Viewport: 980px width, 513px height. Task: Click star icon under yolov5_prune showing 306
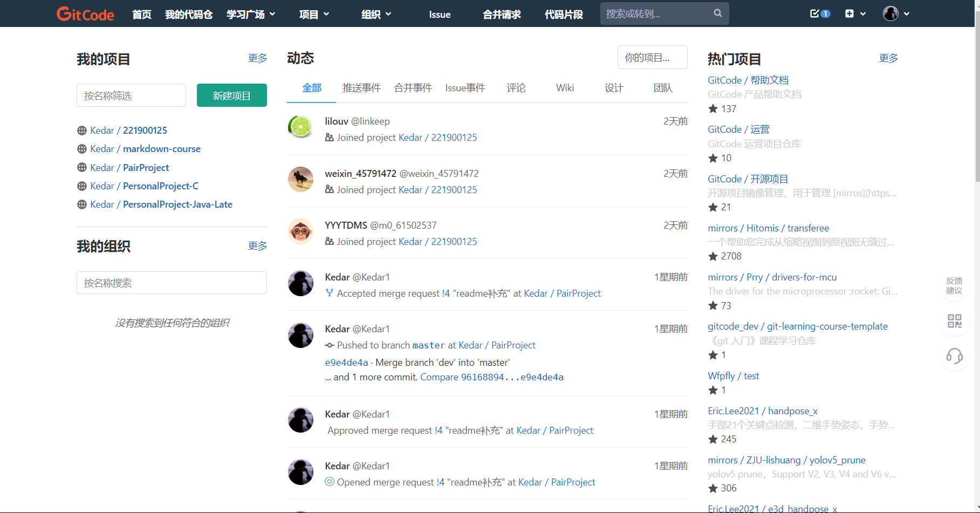point(713,488)
